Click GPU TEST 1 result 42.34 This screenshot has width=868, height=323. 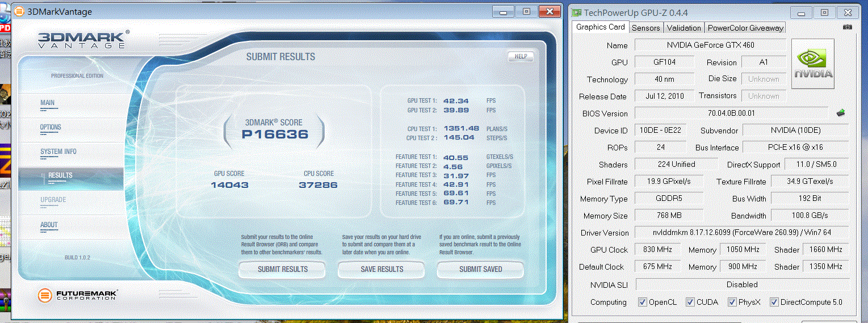pos(456,100)
